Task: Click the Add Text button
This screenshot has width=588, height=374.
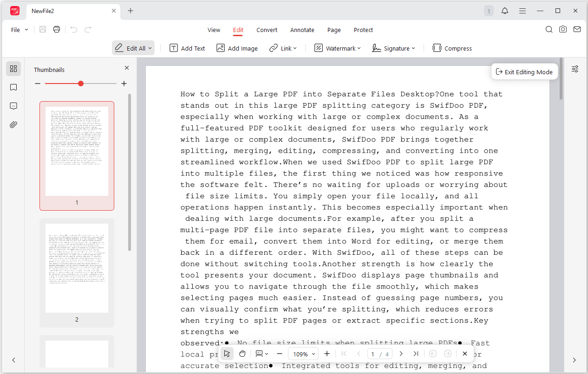Action: 187,48
